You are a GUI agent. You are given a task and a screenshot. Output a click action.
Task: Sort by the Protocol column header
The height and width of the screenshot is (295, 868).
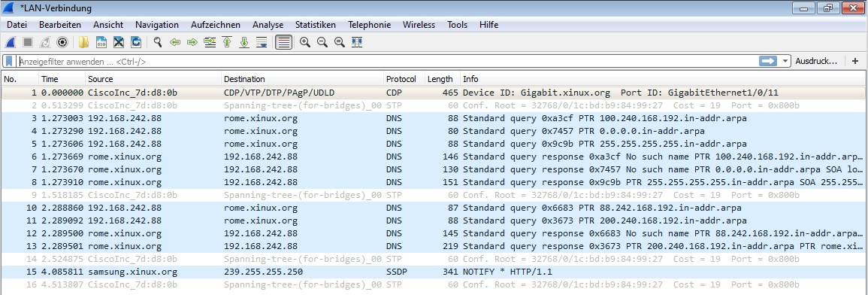(x=404, y=79)
